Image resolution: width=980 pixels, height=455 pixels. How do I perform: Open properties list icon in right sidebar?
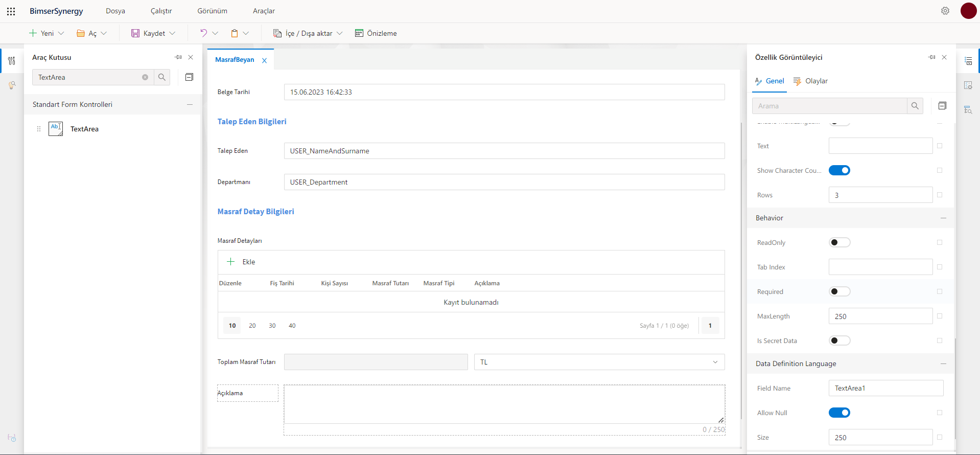pos(968,61)
